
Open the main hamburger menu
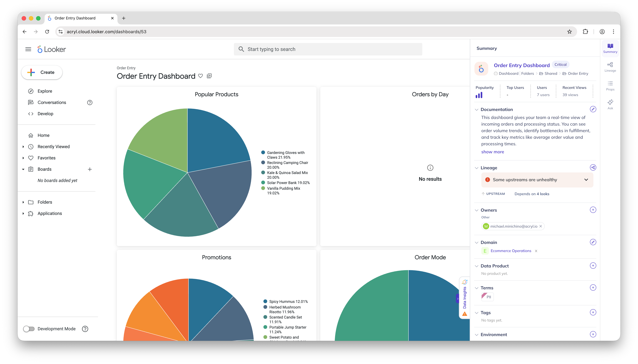(28, 49)
